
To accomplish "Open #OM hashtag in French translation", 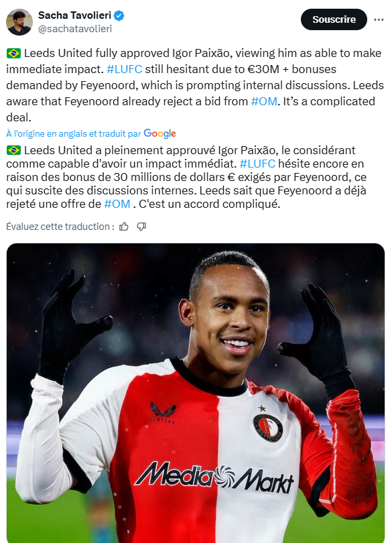I will pos(117,204).
